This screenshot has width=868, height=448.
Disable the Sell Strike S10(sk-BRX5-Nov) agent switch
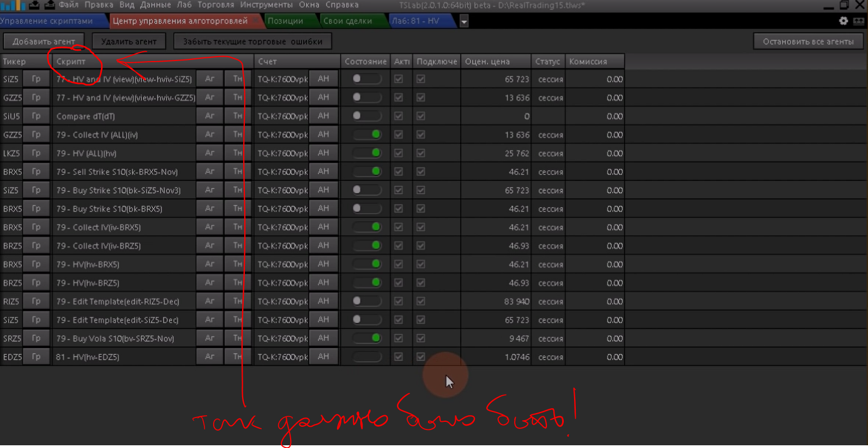pyautogui.click(x=367, y=172)
